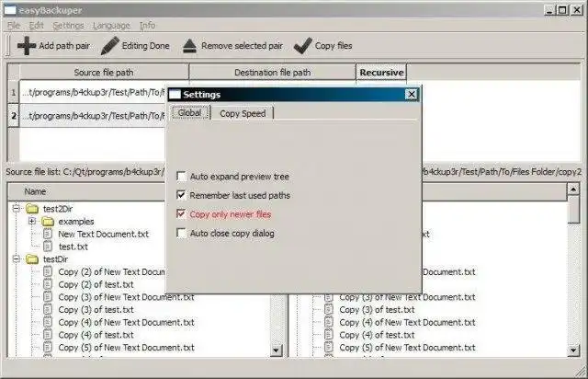
Task: Click the Settings dialog title icon
Action: 175,95
